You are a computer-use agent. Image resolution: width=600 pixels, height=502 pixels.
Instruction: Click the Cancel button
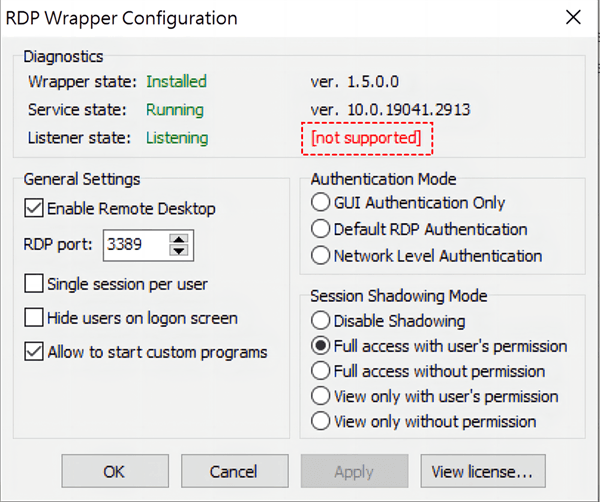234,471
